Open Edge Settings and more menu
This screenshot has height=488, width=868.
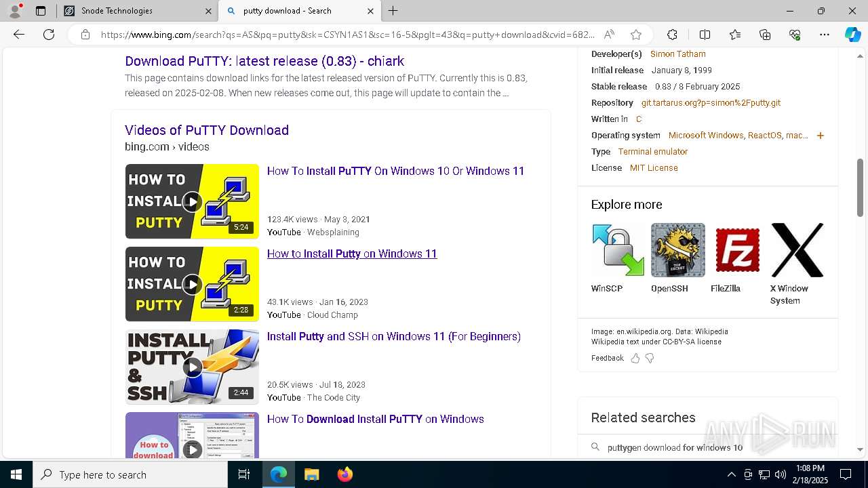click(825, 35)
